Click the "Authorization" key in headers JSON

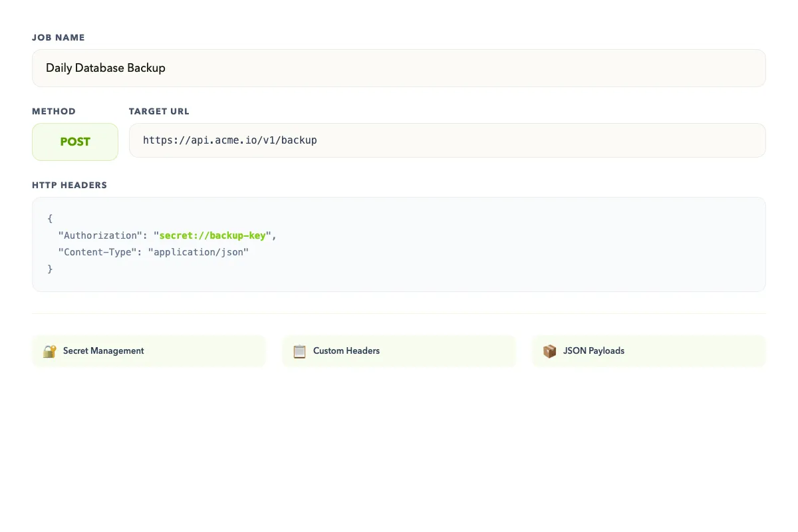tap(98, 235)
